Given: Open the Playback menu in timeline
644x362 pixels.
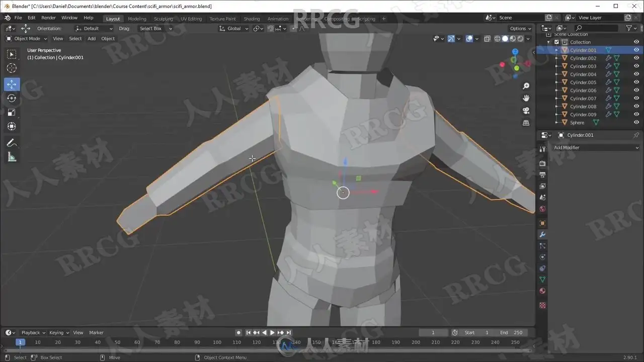Looking at the screenshot, I should (33, 333).
